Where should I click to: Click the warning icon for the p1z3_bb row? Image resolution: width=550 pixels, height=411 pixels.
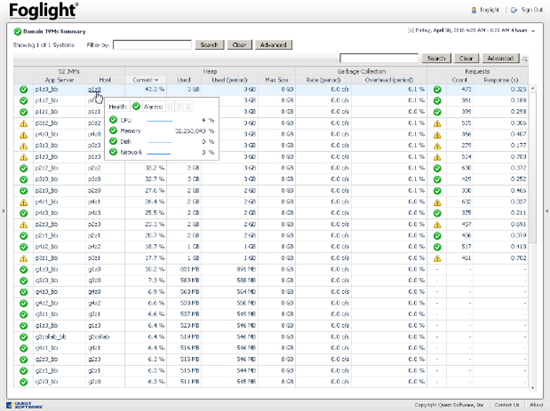(x=24, y=157)
